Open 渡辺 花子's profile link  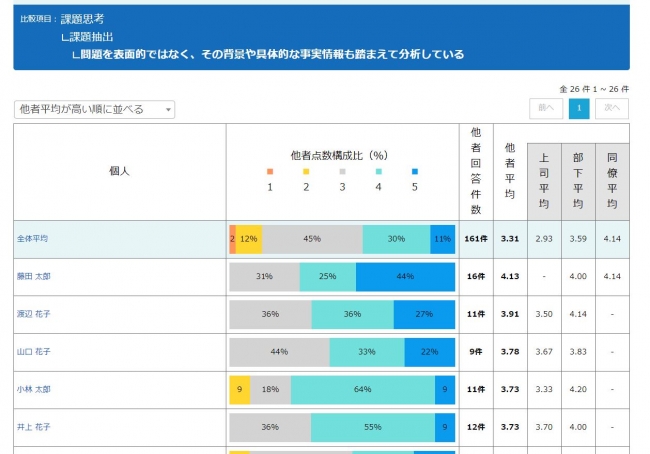pyautogui.click(x=34, y=314)
